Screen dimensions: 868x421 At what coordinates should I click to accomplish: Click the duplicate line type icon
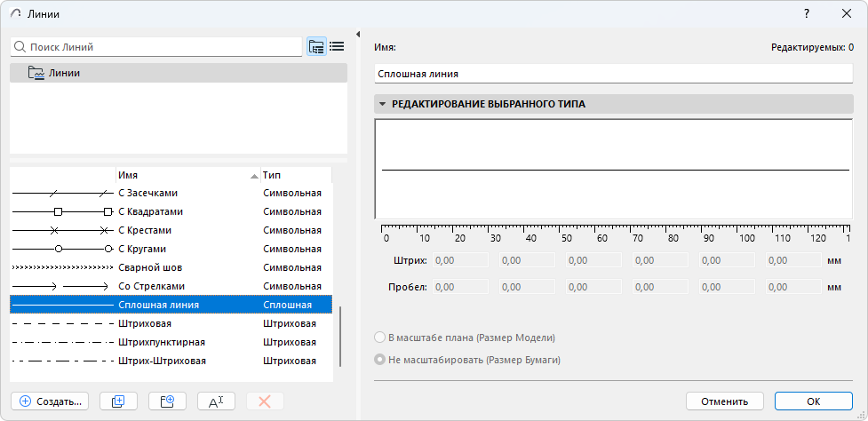(118, 401)
